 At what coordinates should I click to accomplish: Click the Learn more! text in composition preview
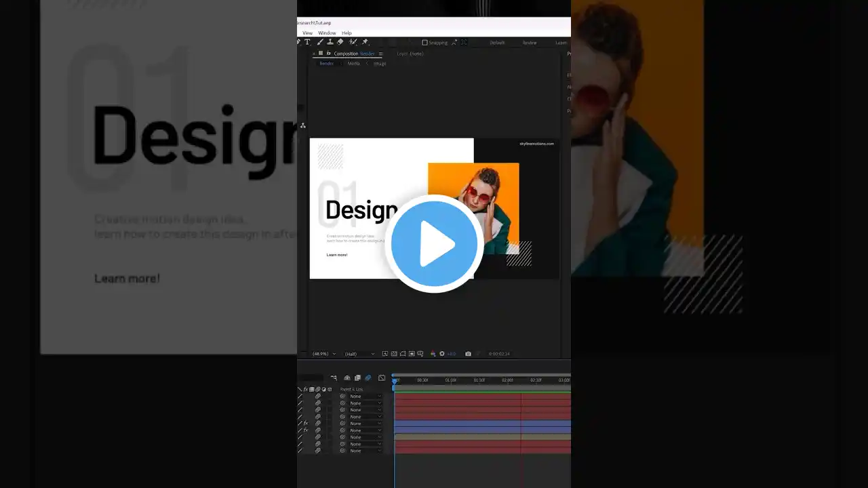(x=337, y=255)
